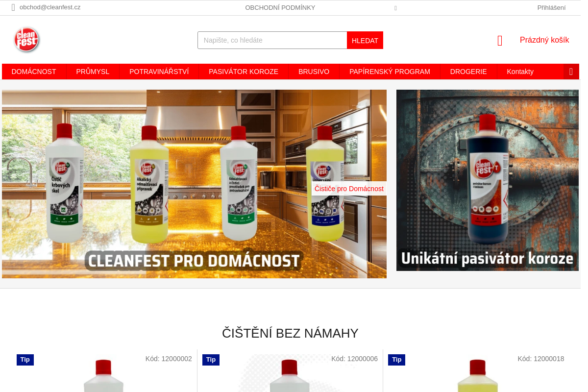588x392 pixels.
Task: Open Brusivo category
Action: click(314, 72)
